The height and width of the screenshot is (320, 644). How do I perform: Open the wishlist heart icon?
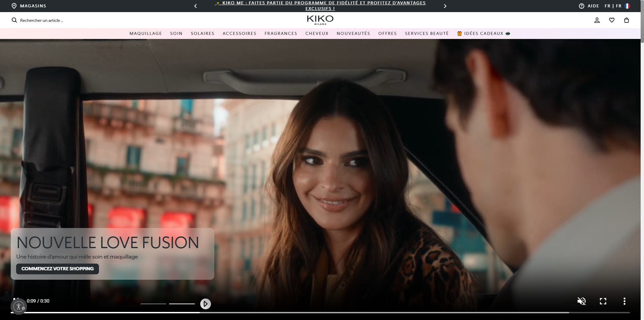coord(612,20)
